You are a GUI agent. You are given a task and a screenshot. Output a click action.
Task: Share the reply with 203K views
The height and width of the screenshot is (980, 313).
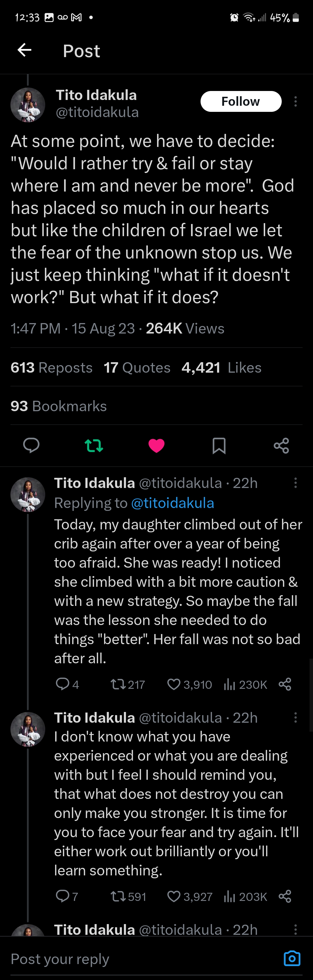[x=285, y=897]
